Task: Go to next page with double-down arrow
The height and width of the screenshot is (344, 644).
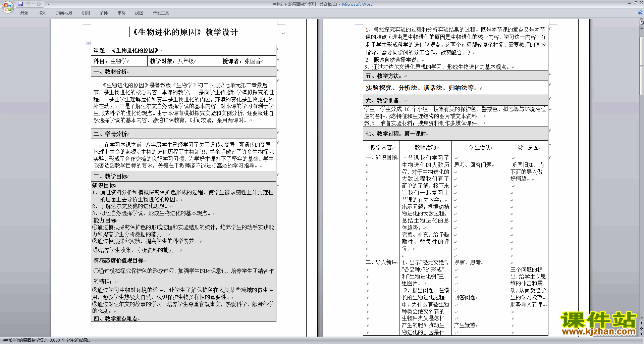Action: [x=642, y=334]
